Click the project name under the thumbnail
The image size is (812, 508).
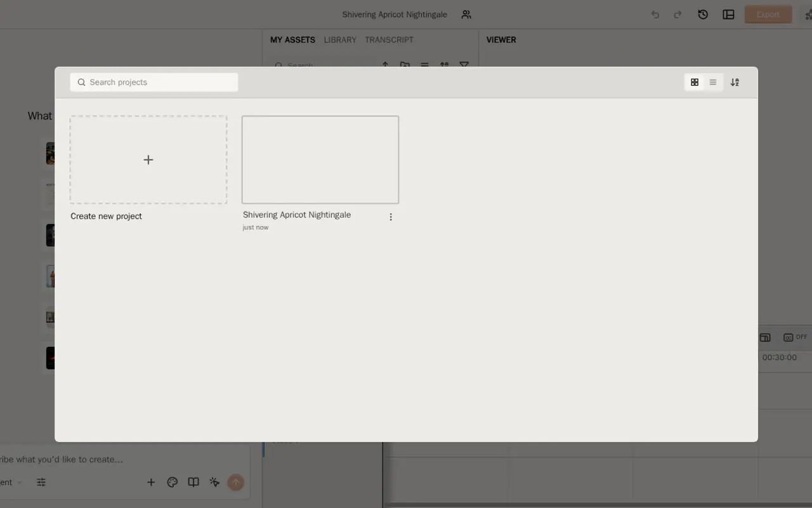pos(297,215)
